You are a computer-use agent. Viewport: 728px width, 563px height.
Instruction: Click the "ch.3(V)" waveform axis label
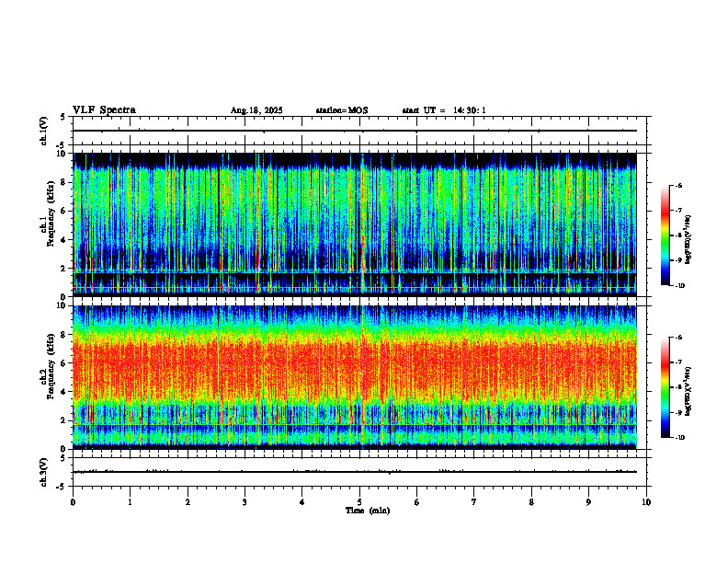[43, 472]
